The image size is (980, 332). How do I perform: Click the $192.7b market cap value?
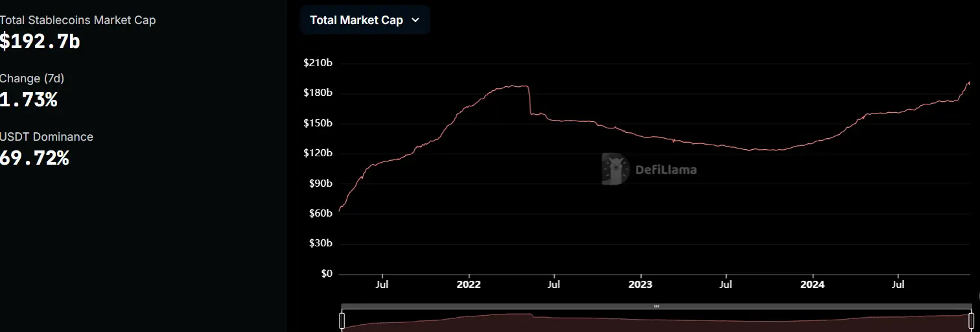(40, 41)
